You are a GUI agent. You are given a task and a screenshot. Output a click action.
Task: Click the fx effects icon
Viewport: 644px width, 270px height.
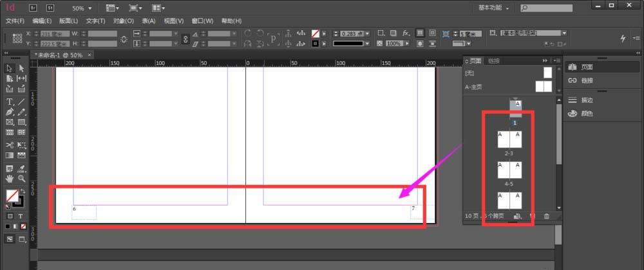[x=406, y=33]
